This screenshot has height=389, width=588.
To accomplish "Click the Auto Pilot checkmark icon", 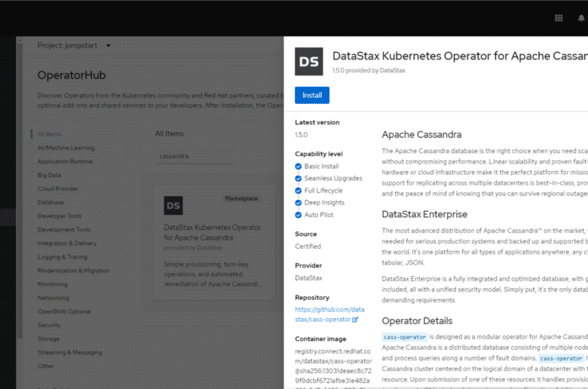I will pyautogui.click(x=298, y=215).
